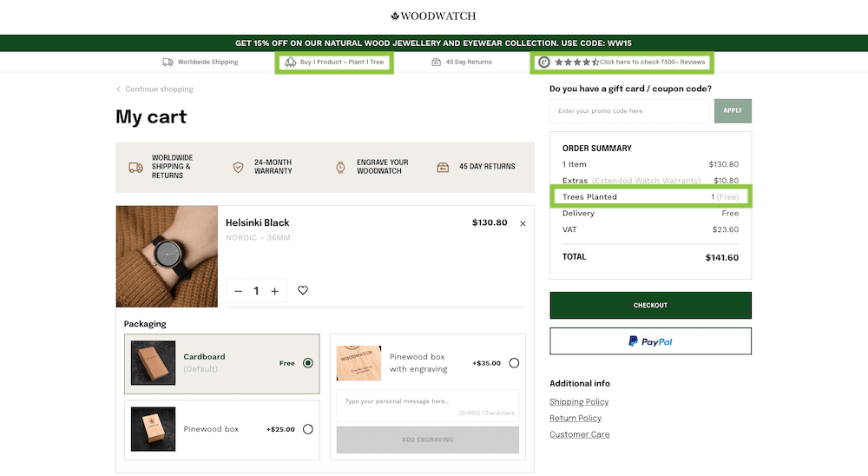Click the green 15% off promo banner
The image size is (868, 476).
click(434, 43)
